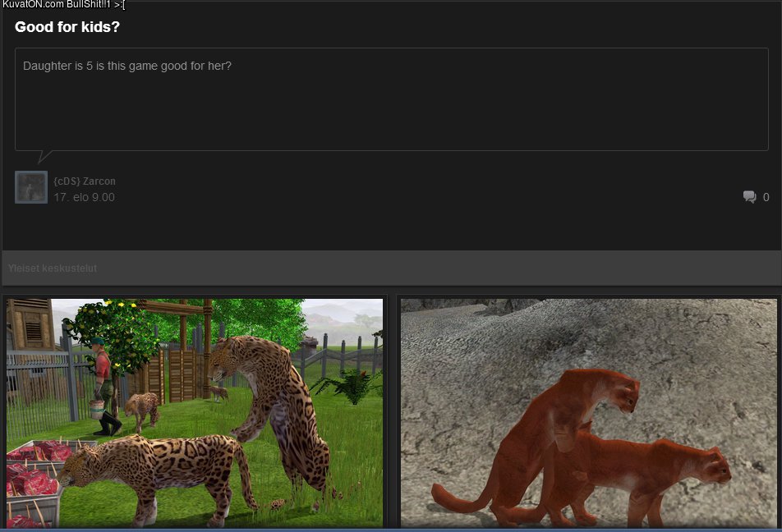The image size is (782, 532).
Task: Click the comments speech bubble icon
Action: coord(749,197)
